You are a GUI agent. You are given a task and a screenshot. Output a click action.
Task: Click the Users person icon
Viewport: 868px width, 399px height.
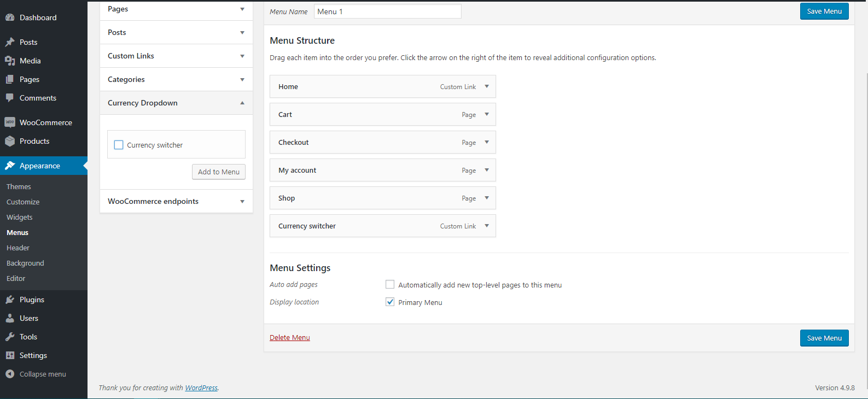[x=10, y=318]
